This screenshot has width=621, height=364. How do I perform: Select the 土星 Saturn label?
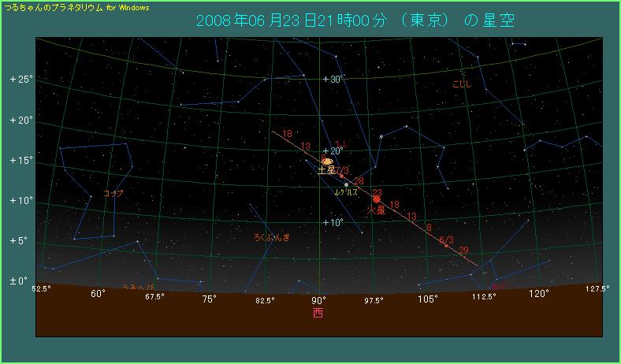tap(326, 170)
